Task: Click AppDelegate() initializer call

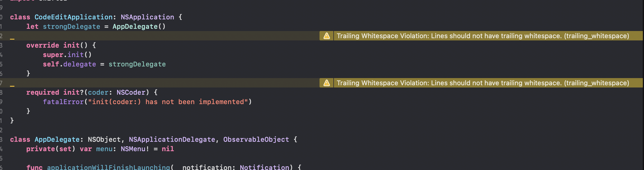Action: tap(139, 27)
